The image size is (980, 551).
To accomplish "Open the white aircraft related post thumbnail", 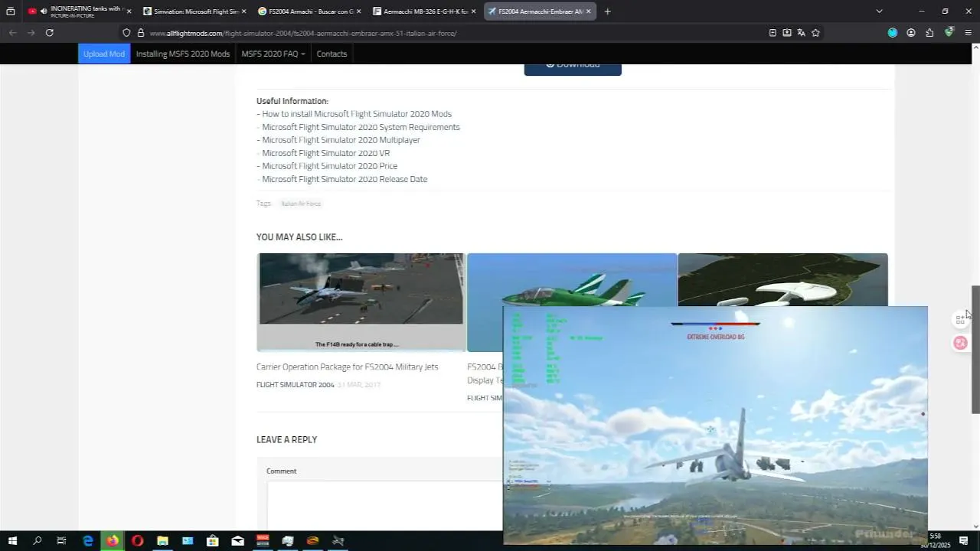I will pyautogui.click(x=782, y=279).
